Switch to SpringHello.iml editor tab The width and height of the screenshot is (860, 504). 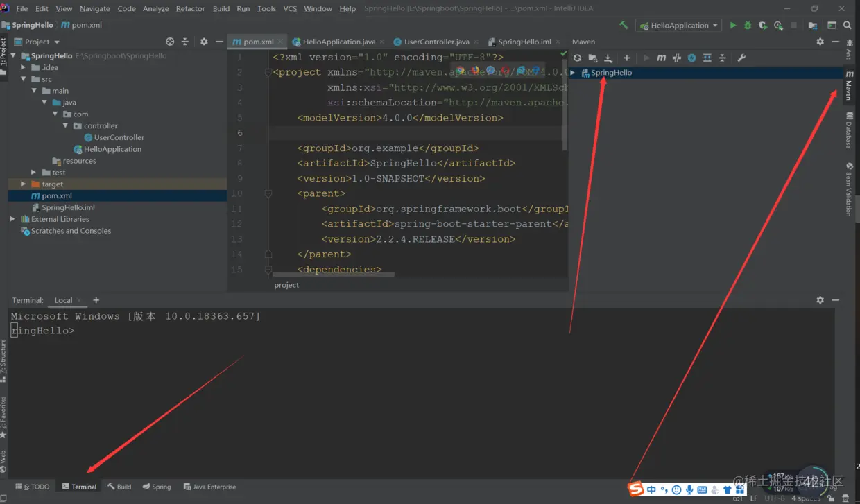coord(525,42)
